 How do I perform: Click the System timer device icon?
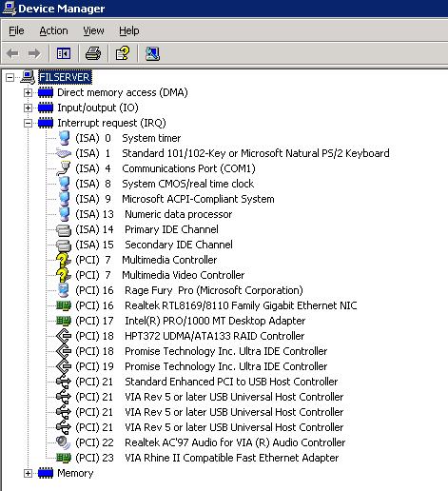(x=64, y=138)
